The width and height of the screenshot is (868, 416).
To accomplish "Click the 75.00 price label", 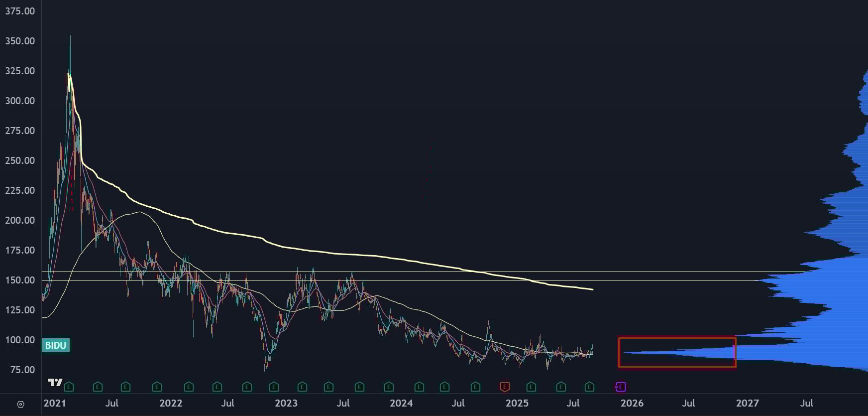I will 22,370.
